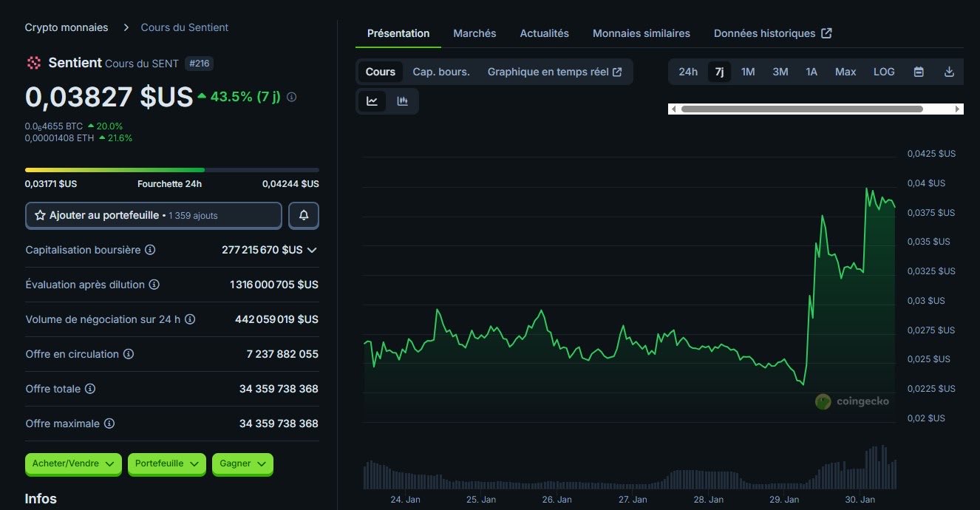Show info about Offre en circulation
This screenshot has width=980, height=510.
(128, 354)
